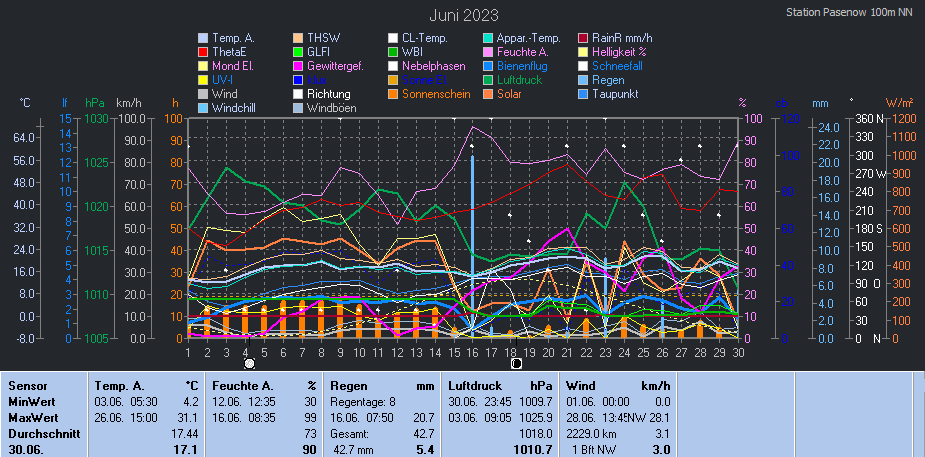
Task: Click the green Luftdruck legend swatch
Action: tap(487, 80)
